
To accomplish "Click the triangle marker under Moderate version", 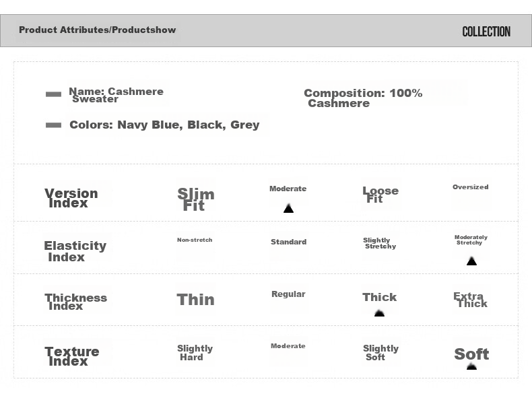I will [288, 208].
